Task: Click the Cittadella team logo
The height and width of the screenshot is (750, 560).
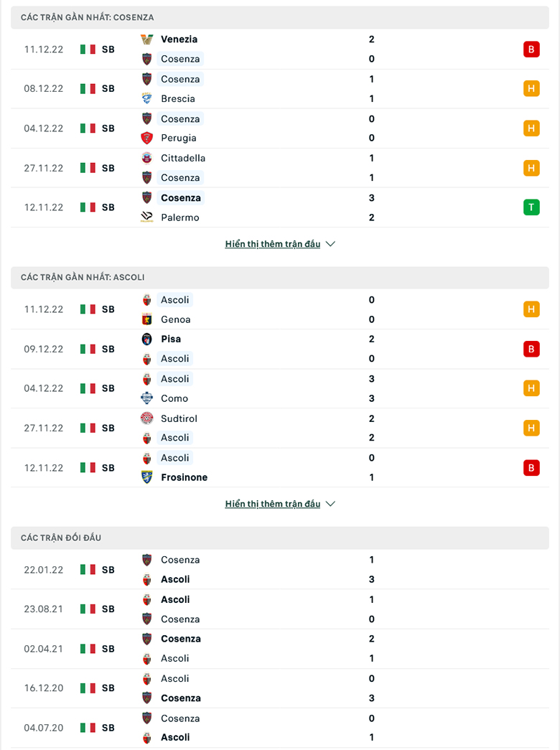Action: point(147,158)
